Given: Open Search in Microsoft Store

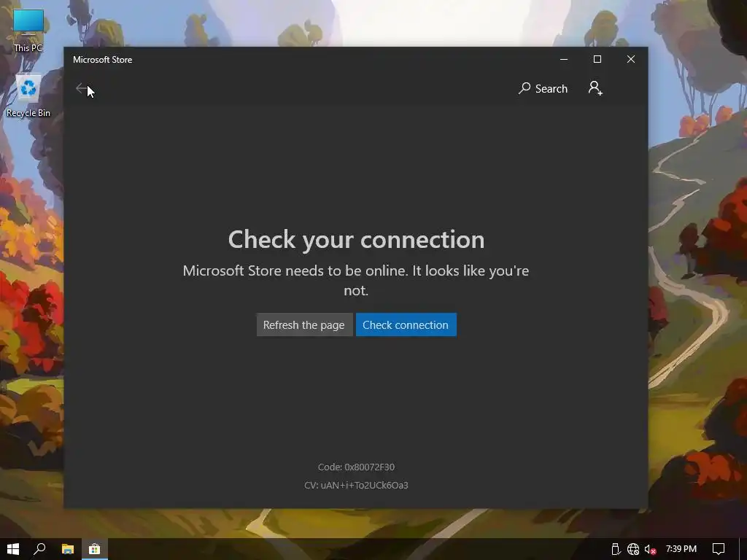Looking at the screenshot, I should pyautogui.click(x=543, y=88).
